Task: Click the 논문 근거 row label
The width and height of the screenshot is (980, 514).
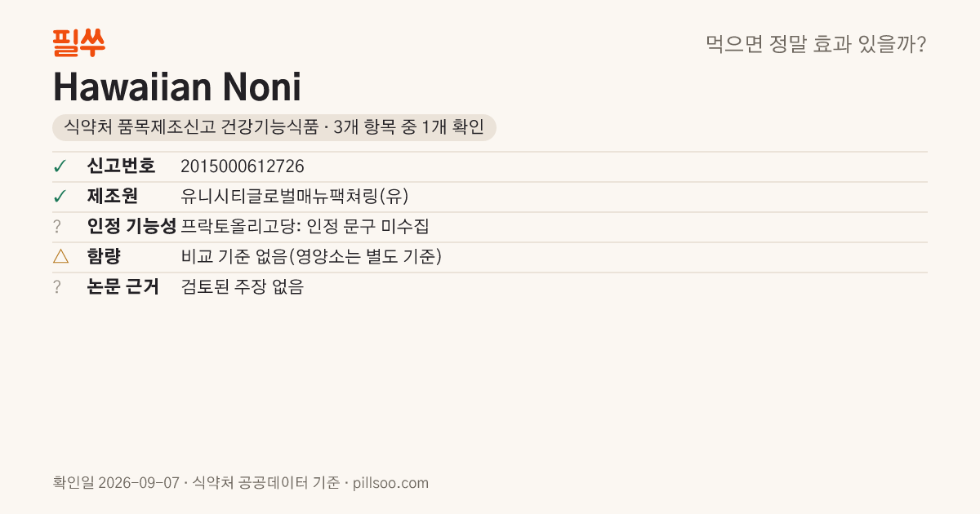Action: coord(123,287)
